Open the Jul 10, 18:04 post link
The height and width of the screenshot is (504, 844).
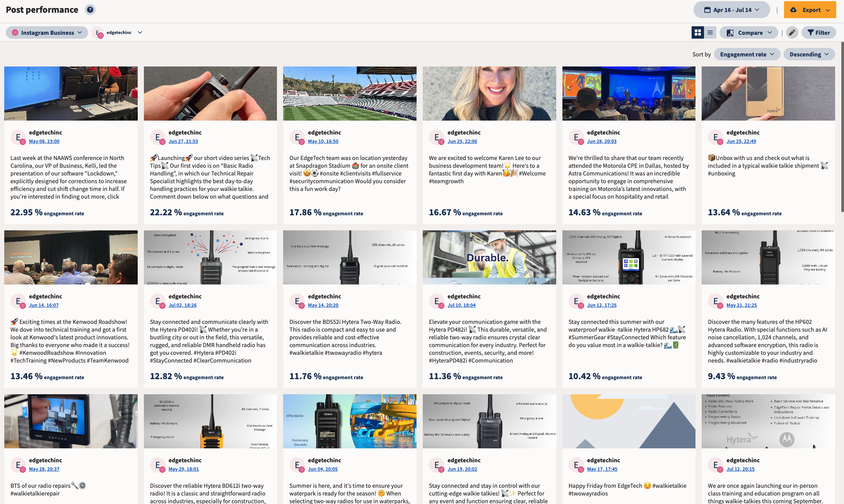461,305
